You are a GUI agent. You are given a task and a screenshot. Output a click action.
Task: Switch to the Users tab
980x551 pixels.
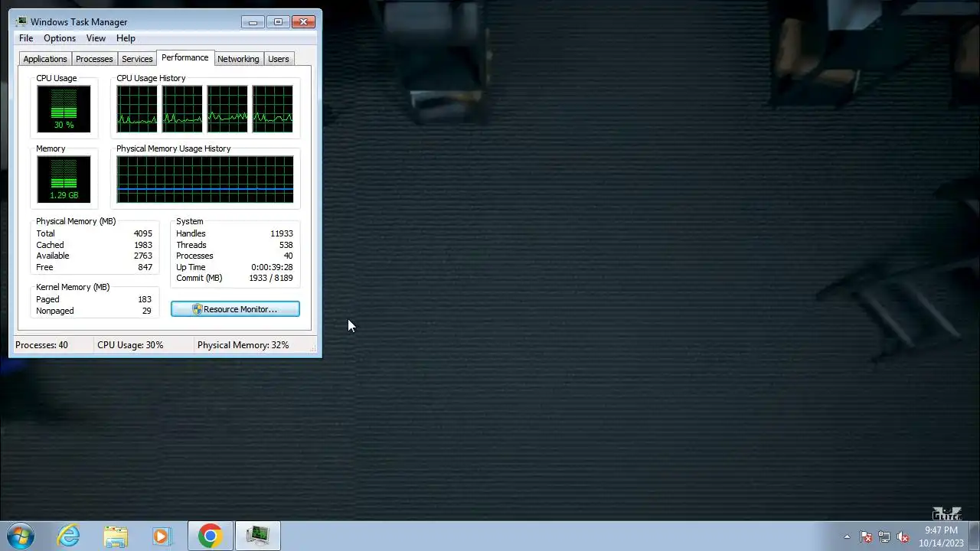pos(279,59)
